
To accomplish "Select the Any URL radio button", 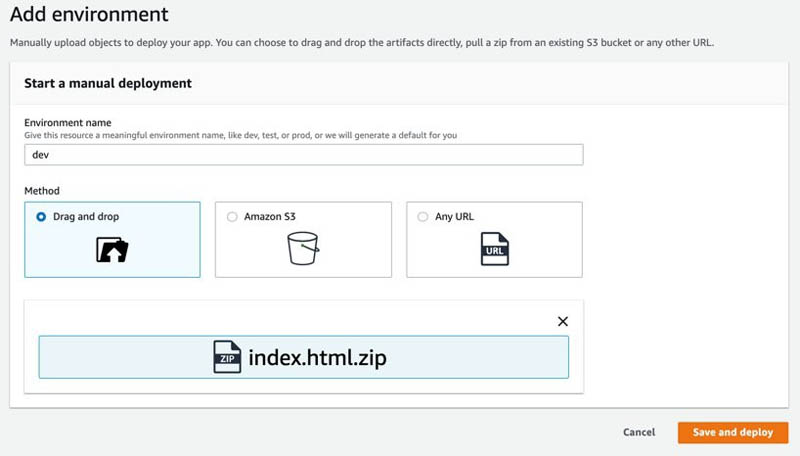I will pos(423,217).
